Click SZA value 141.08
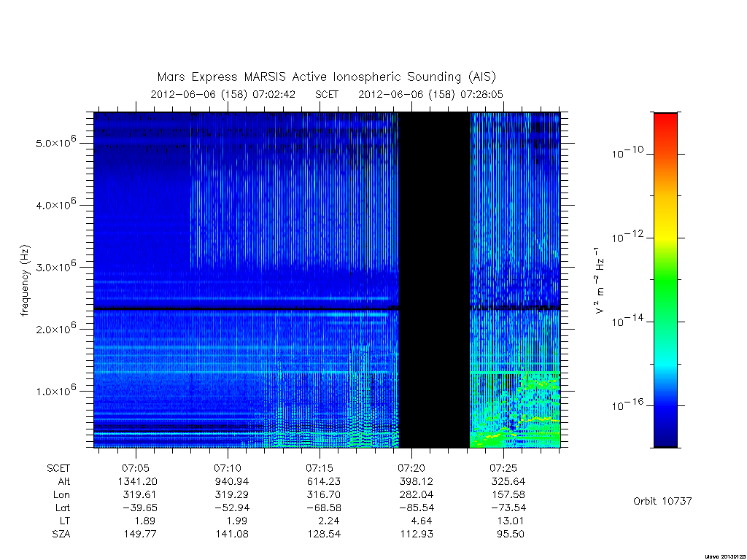The width and height of the screenshot is (747, 560). (x=231, y=534)
